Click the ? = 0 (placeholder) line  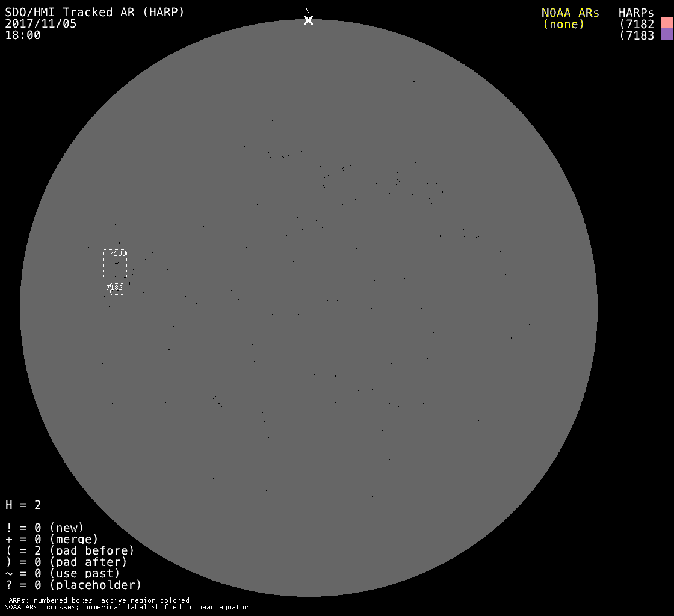pyautogui.click(x=73, y=585)
